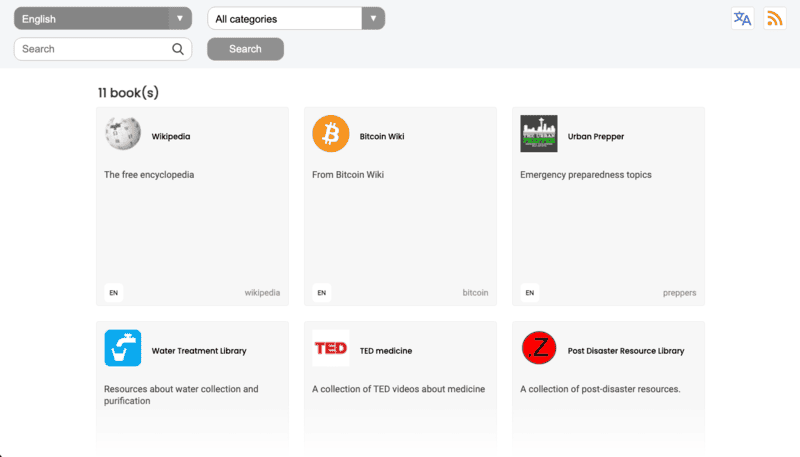This screenshot has height=457, width=800.
Task: Click the Urban Prepper thumbnail
Action: (x=539, y=134)
